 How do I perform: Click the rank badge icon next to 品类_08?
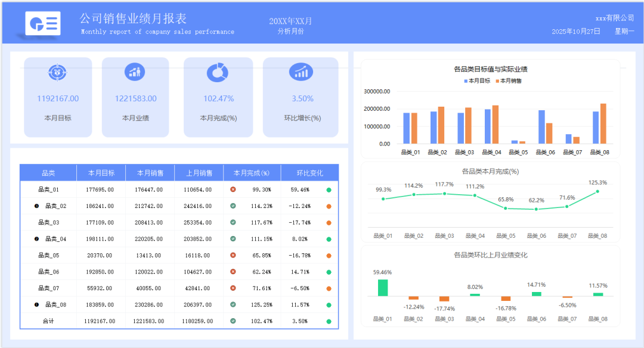tap(37, 304)
